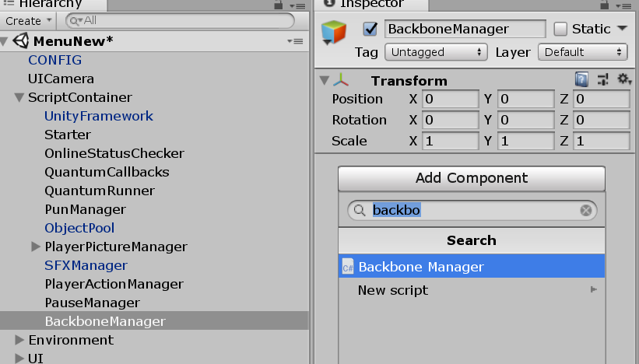
Task: Expand the UI node in Hierarchy
Action: click(x=19, y=359)
